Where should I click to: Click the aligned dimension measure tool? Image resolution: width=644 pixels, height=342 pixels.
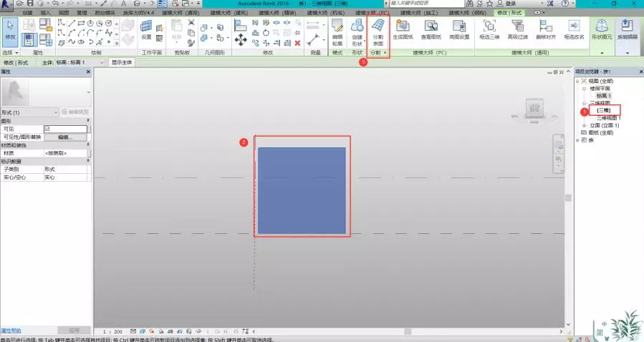(x=313, y=41)
